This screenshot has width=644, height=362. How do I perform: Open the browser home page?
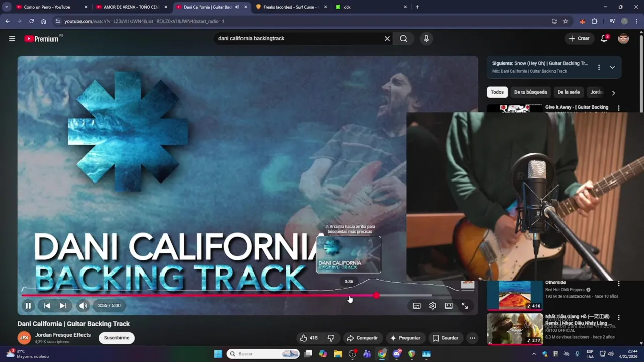(43, 21)
